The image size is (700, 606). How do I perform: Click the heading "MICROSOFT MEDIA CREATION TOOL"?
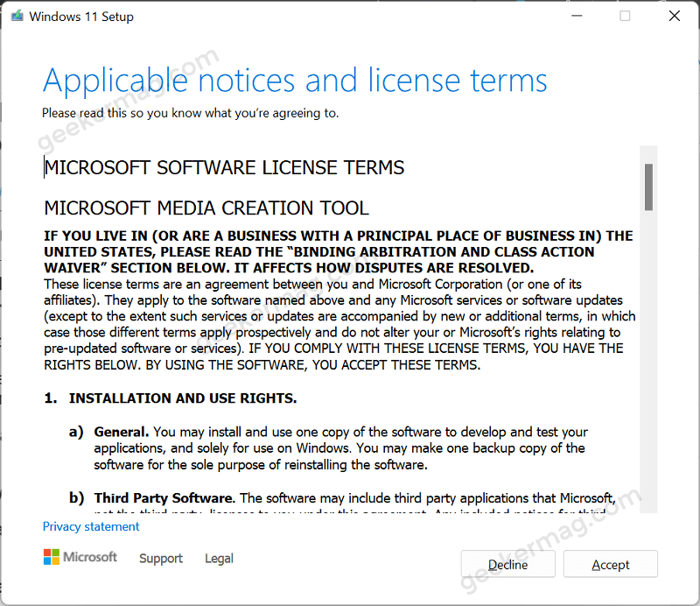(206, 208)
